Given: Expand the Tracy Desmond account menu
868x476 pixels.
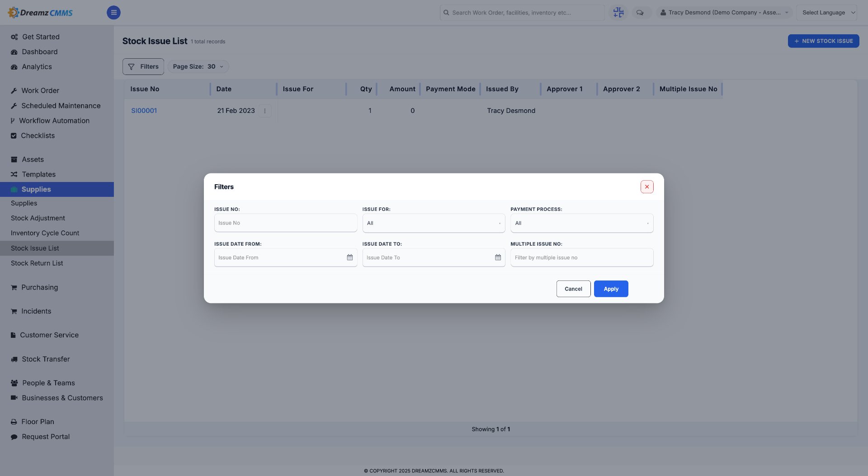Looking at the screenshot, I should [x=724, y=13].
